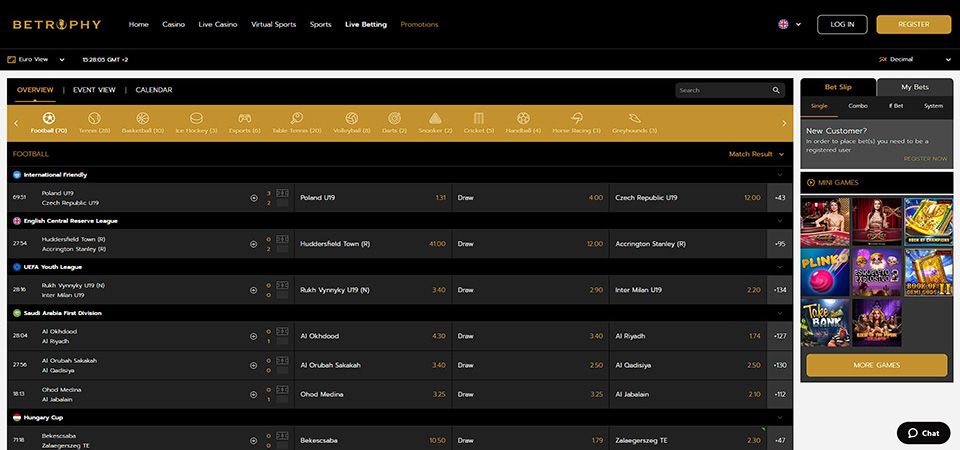Image resolution: width=960 pixels, height=450 pixels.
Task: Select the Snooker sport icon
Action: (x=435, y=118)
